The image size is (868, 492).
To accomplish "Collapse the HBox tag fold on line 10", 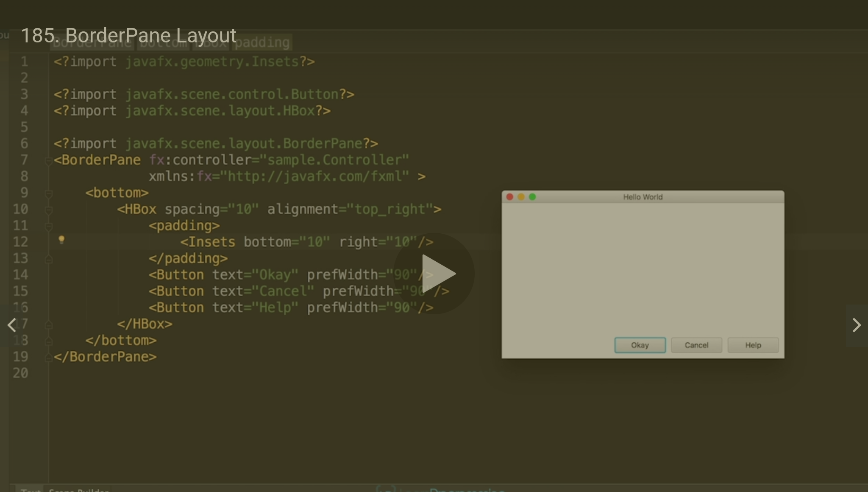I will (x=49, y=210).
